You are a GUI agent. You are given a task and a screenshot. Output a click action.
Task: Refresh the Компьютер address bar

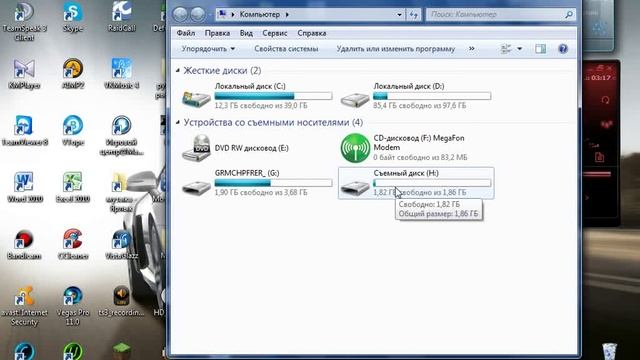pos(414,15)
